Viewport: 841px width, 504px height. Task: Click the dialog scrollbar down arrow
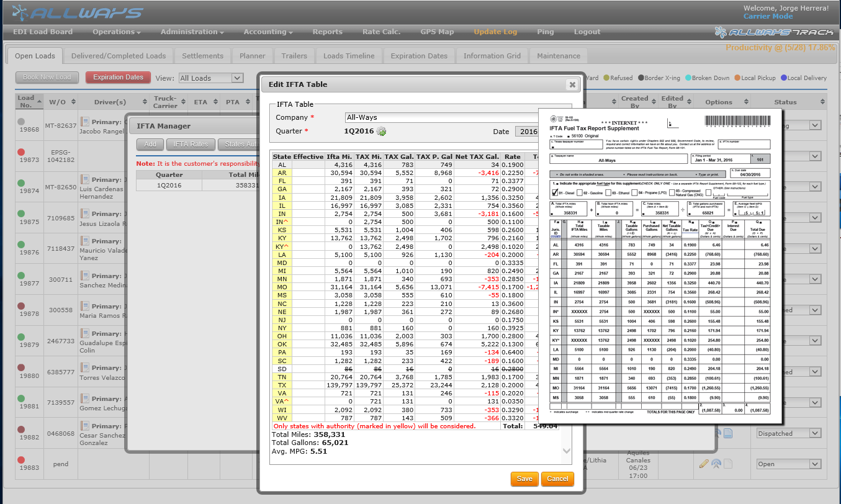[566, 451]
